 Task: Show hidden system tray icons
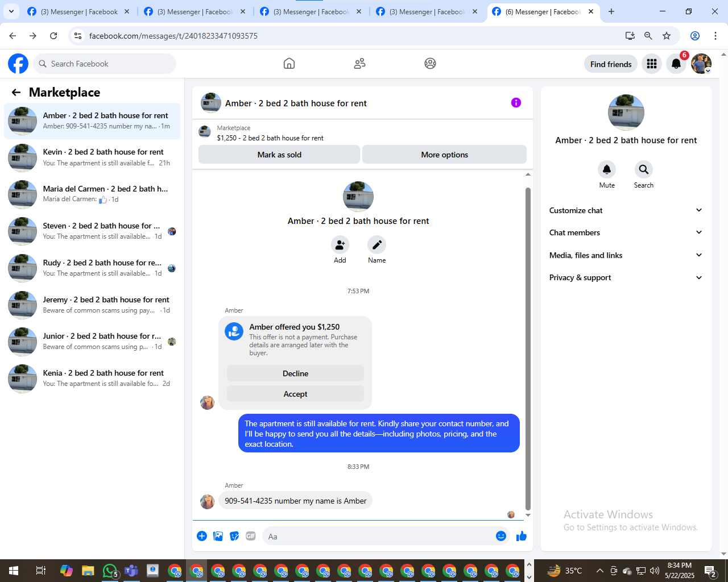click(599, 571)
